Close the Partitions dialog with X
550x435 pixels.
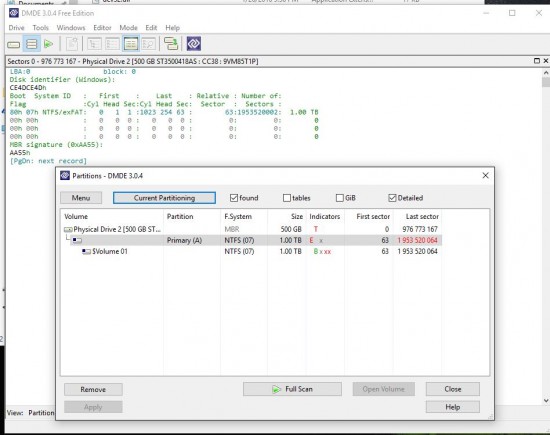485,175
